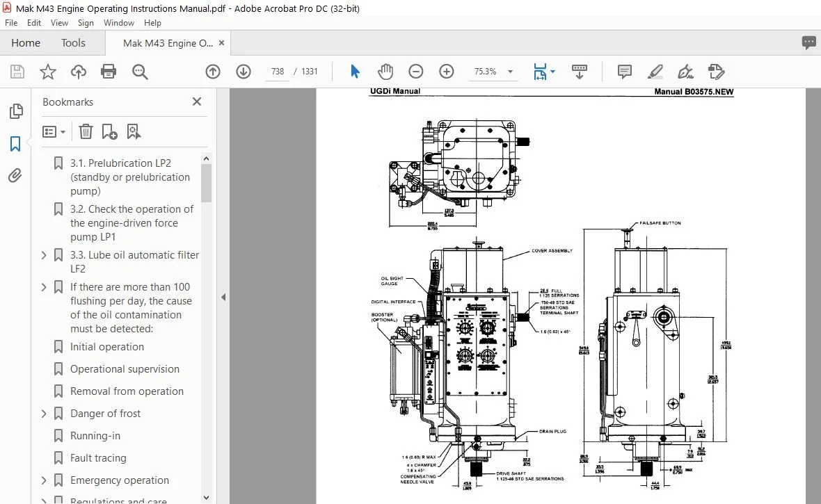Open the Window menu
This screenshot has width=821, height=504.
click(x=119, y=23)
